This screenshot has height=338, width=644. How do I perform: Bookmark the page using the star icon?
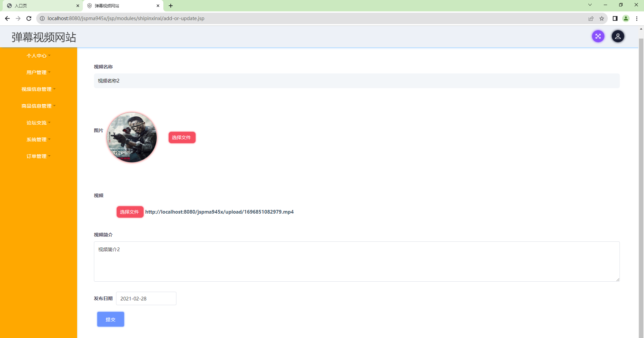602,18
